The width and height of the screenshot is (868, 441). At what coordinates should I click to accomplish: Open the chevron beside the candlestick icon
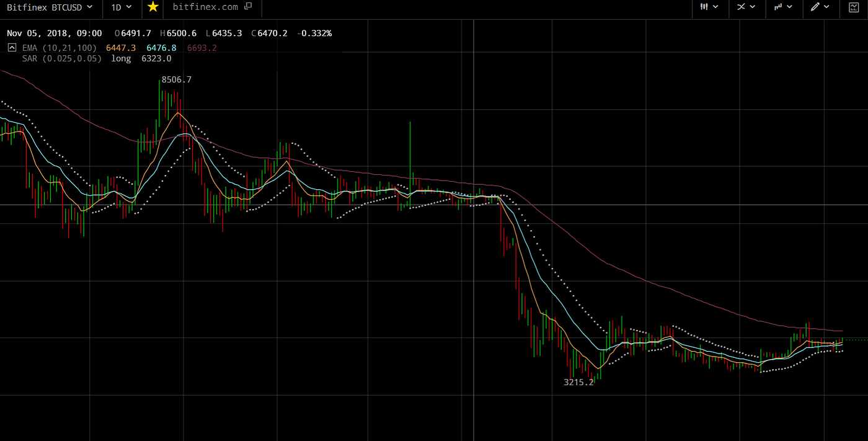[x=716, y=7]
